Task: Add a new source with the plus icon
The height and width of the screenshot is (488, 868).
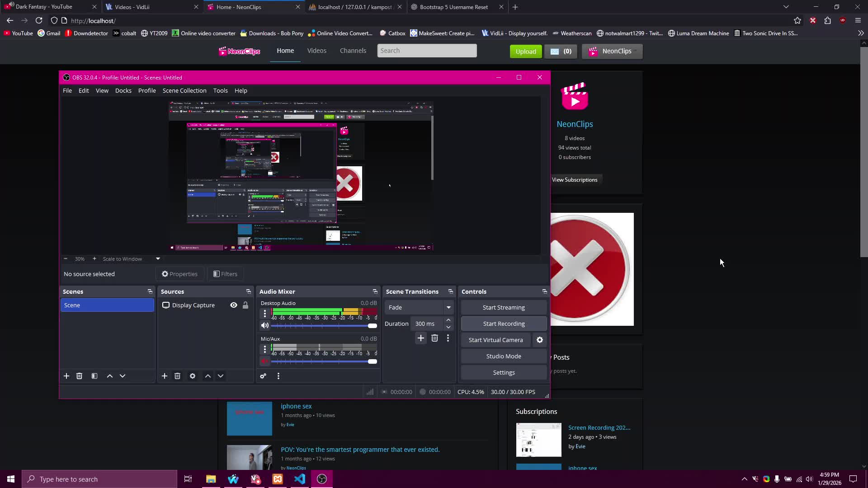Action: click(165, 376)
